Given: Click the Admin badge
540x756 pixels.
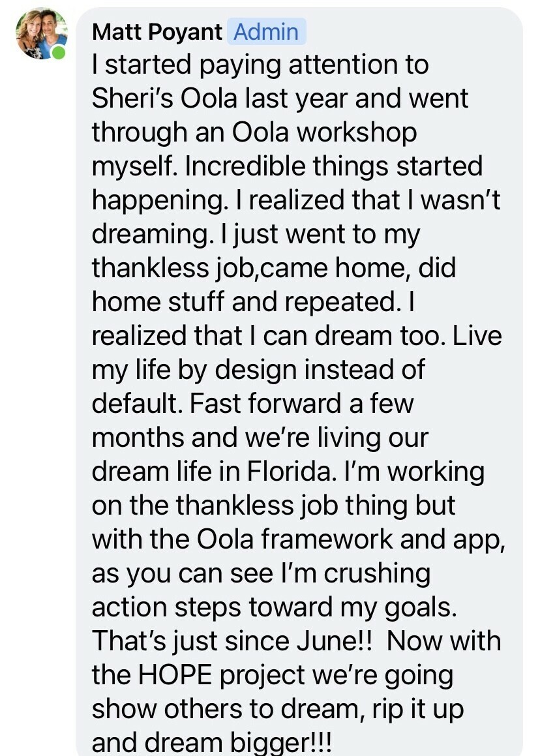Looking at the screenshot, I should [266, 32].
